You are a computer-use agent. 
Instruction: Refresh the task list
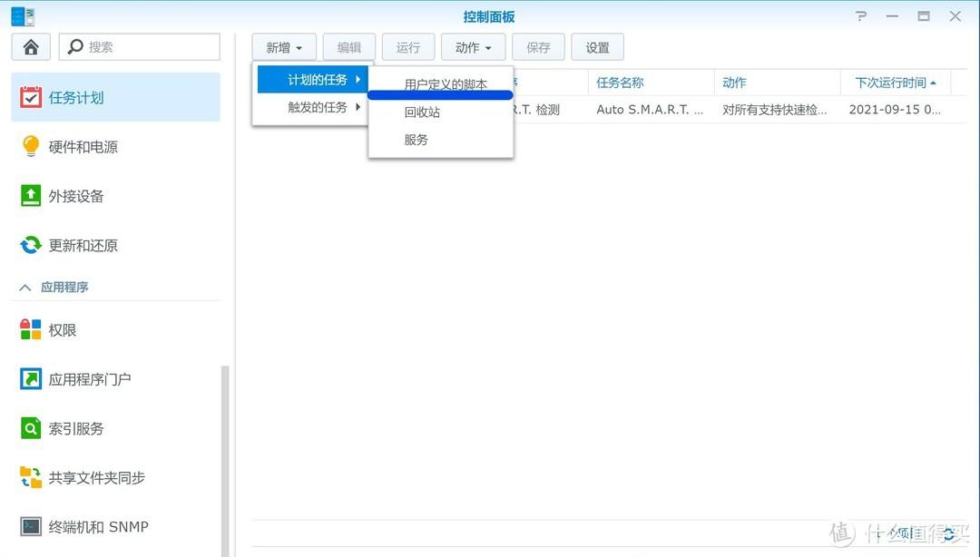949,534
